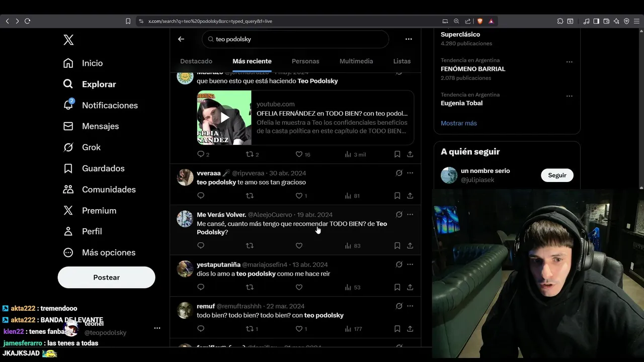The height and width of the screenshot is (362, 644).
Task: Bookmark vveraaa's post
Action: point(397,196)
